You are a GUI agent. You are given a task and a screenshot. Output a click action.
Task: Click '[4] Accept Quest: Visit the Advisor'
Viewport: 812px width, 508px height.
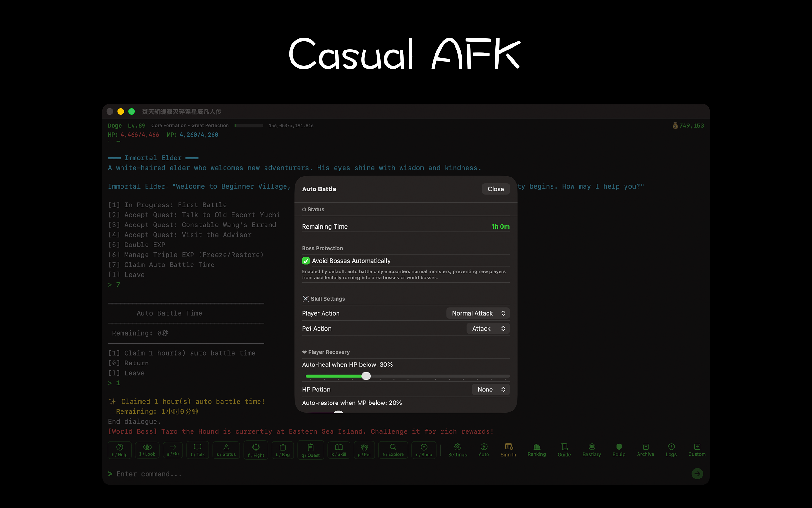pos(180,235)
